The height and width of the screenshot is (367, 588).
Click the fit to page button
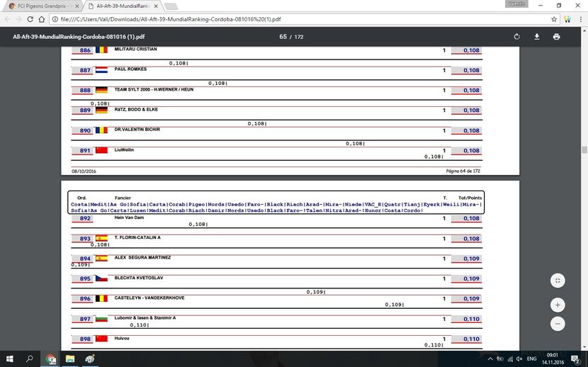pos(558,281)
